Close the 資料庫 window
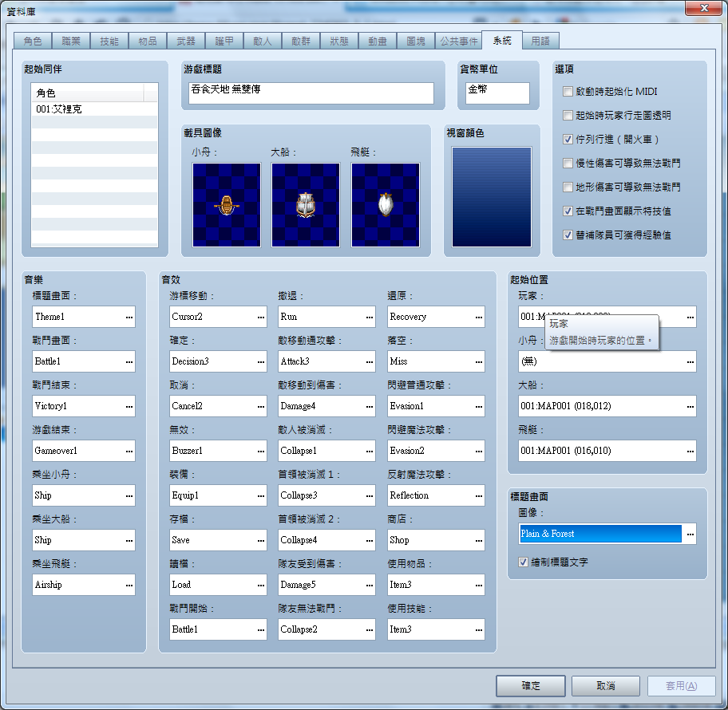The image size is (728, 710). [x=704, y=7]
